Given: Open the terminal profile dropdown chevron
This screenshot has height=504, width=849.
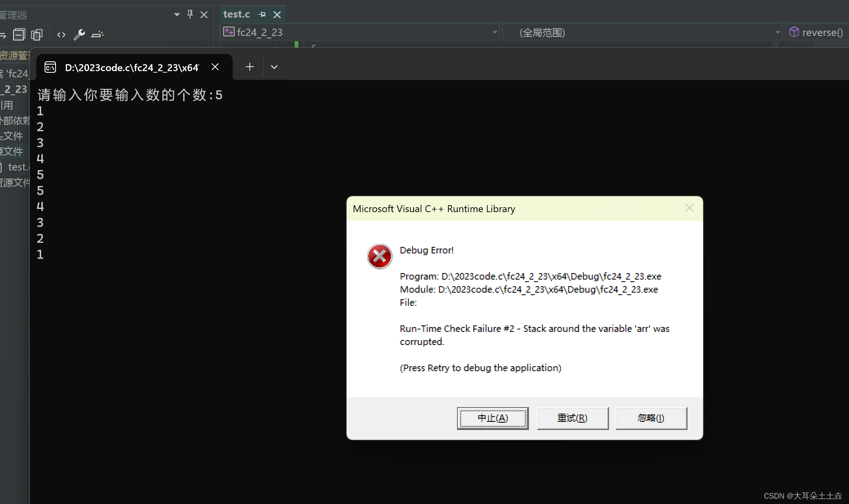Looking at the screenshot, I should tap(274, 67).
